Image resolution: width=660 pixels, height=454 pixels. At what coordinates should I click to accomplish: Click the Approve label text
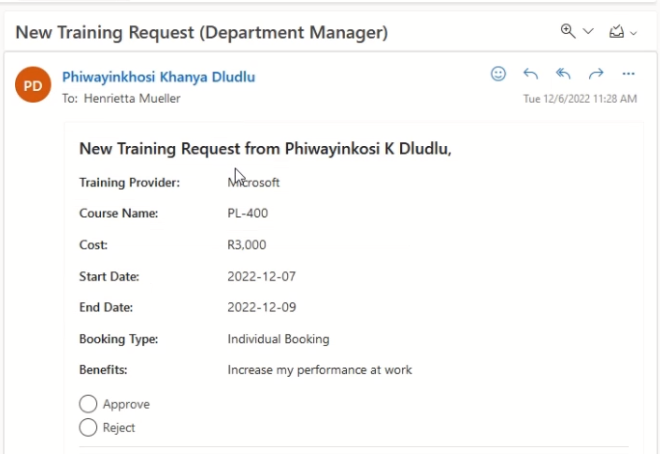click(x=126, y=404)
